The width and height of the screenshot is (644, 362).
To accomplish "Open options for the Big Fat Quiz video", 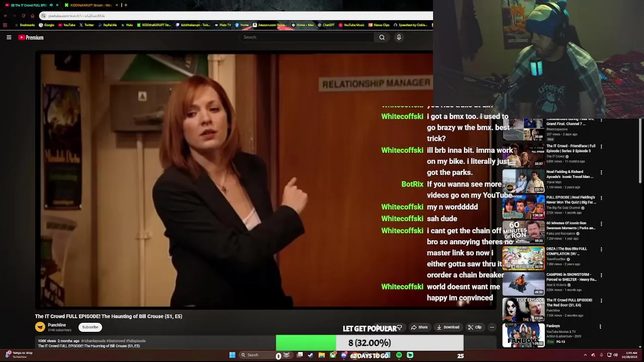I will (601, 198).
